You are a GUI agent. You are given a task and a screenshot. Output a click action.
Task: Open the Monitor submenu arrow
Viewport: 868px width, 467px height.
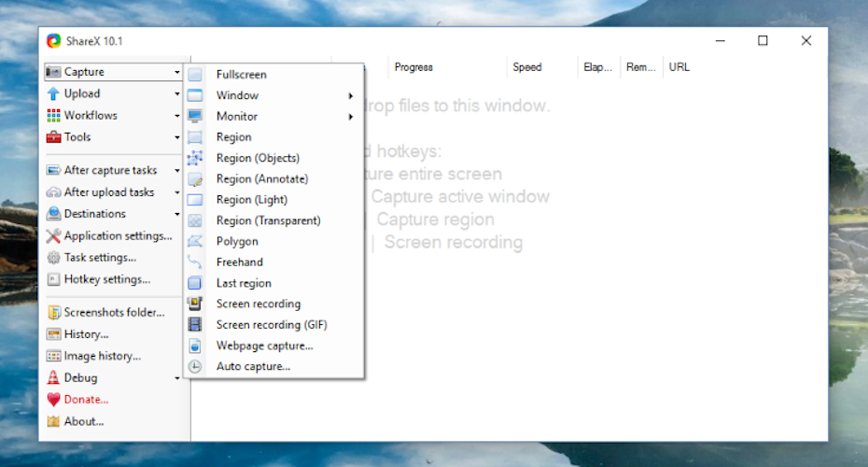[x=351, y=117]
